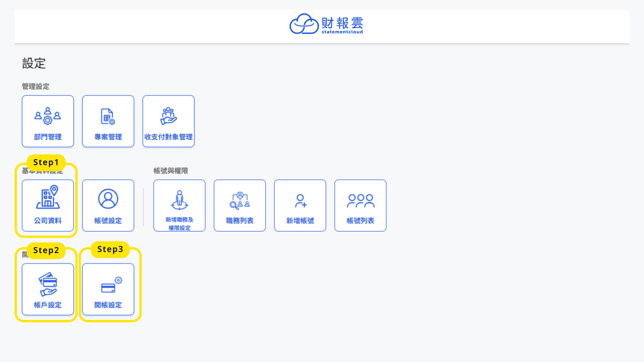Click the Step3 yellow label
Viewport: 644px width, 362px height.
point(110,249)
